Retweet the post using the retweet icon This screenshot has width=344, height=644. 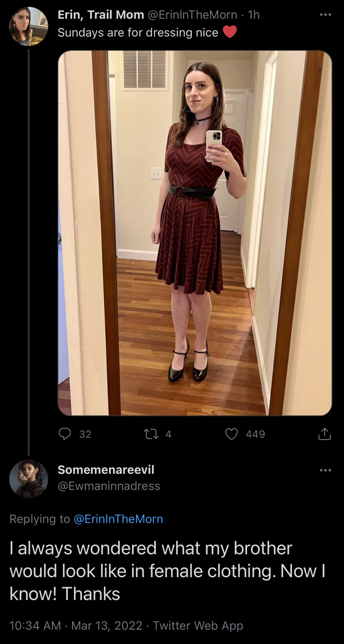click(x=151, y=434)
